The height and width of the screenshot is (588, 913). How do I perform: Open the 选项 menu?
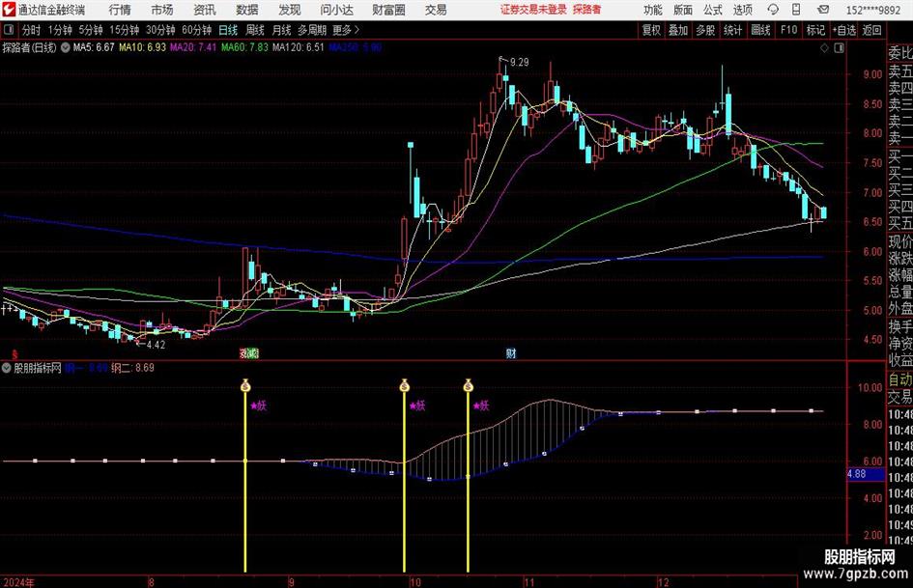coord(742,10)
